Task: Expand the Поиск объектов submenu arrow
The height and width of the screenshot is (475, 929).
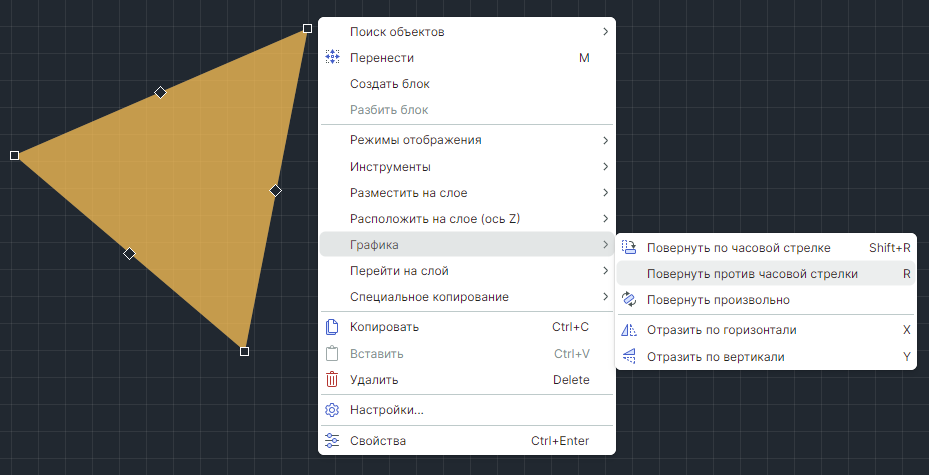Action: coord(605,31)
